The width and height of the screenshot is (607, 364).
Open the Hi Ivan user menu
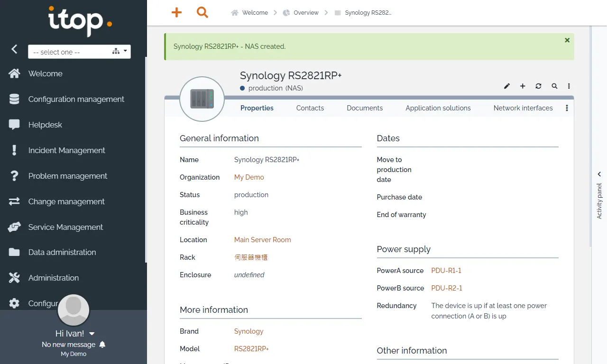75,334
